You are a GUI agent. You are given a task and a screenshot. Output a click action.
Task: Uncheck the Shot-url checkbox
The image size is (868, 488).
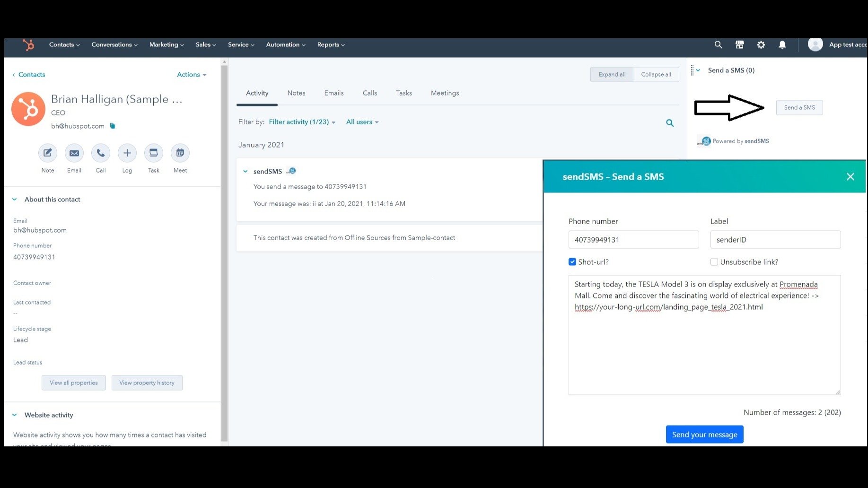(572, 262)
